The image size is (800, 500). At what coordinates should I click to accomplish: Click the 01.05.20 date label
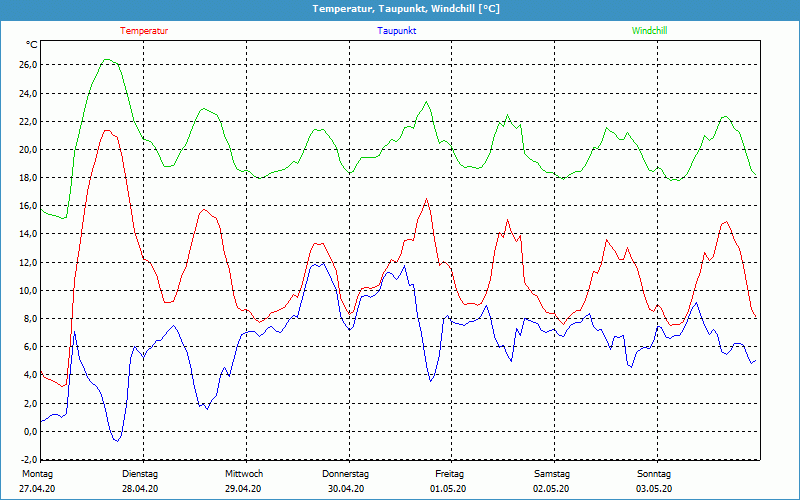tap(448, 489)
